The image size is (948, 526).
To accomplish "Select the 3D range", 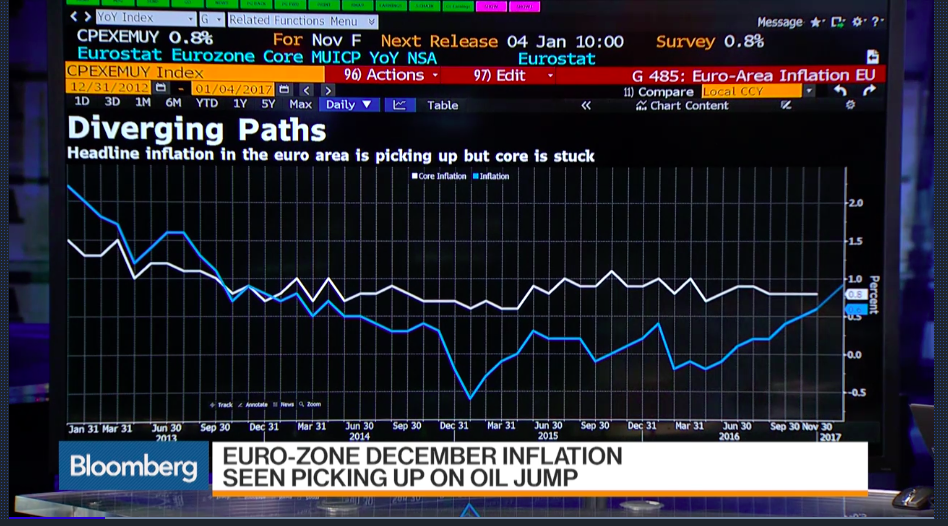I will [x=112, y=102].
